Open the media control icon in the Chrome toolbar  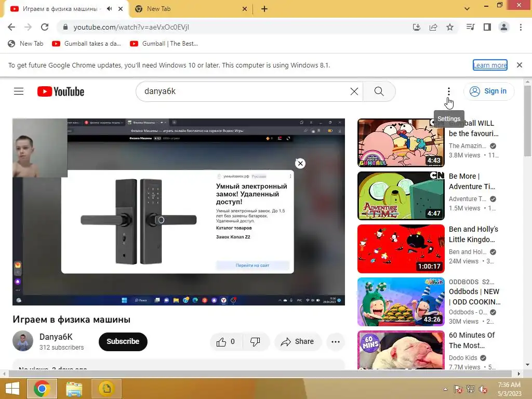(470, 27)
